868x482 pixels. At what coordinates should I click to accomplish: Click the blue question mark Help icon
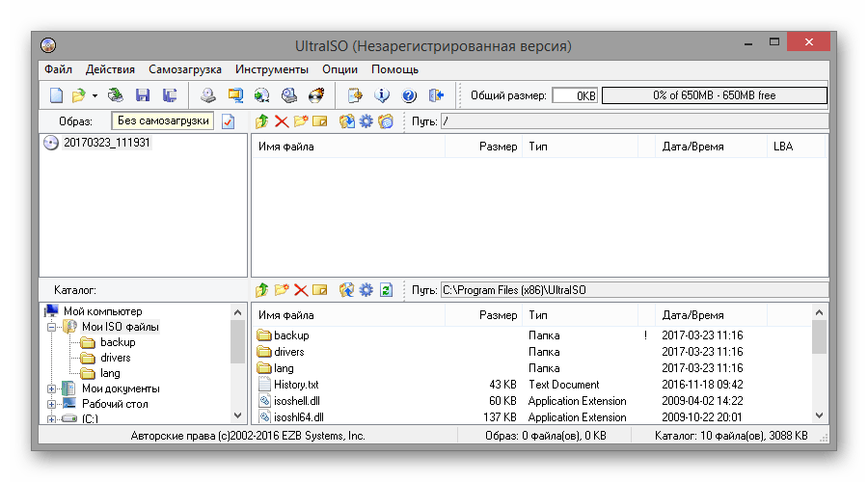[x=408, y=95]
